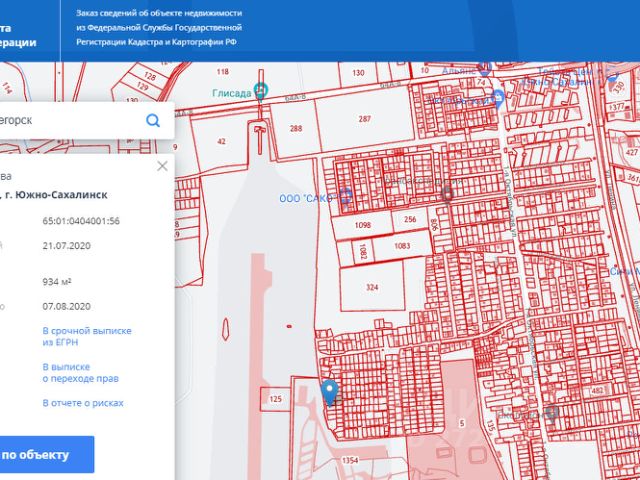
Task: Click into the search input field
Action: (x=70, y=121)
